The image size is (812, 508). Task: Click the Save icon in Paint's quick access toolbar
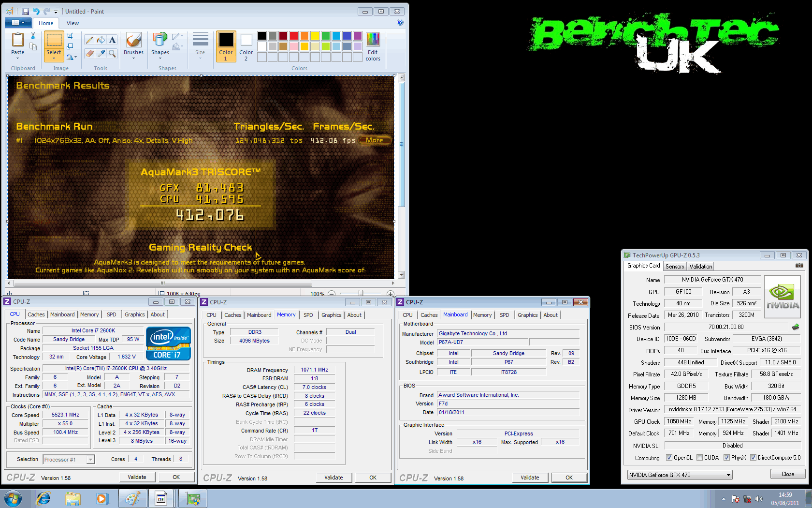click(26, 11)
